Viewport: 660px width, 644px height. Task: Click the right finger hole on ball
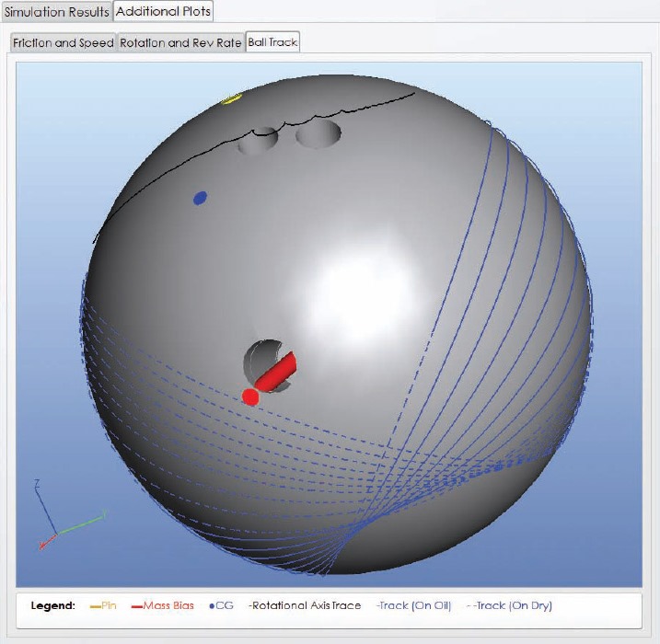(x=318, y=134)
